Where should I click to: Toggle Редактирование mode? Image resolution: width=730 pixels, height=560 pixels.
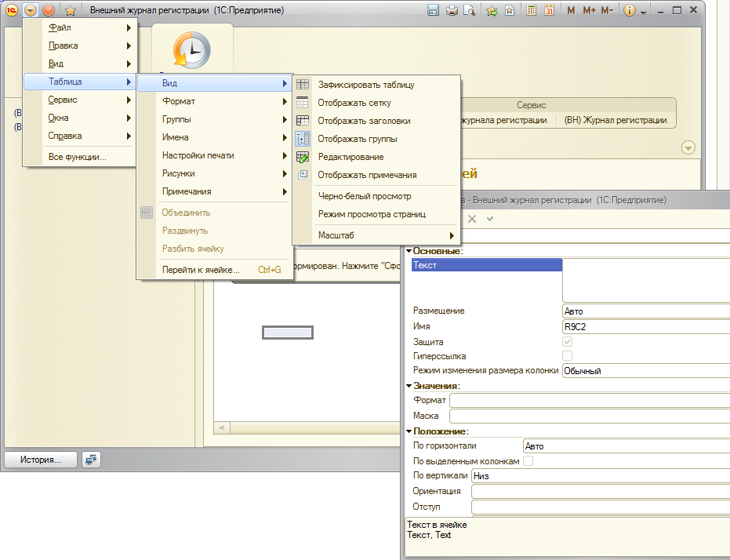[x=376, y=157]
